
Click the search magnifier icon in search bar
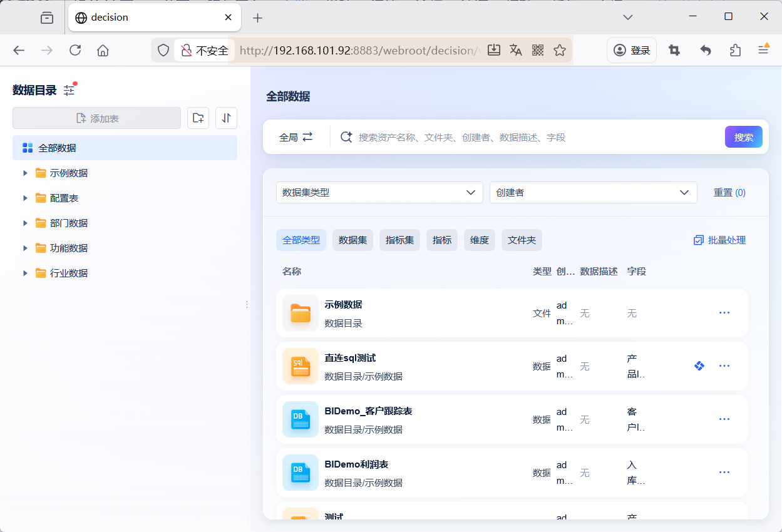point(346,137)
